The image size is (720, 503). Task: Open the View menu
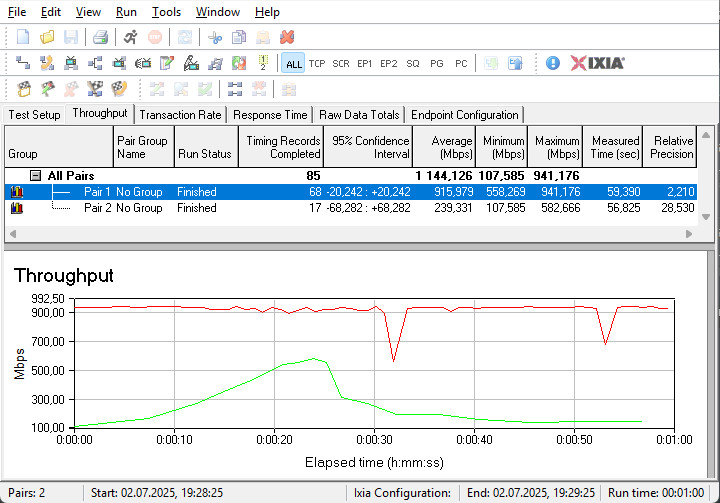[88, 12]
